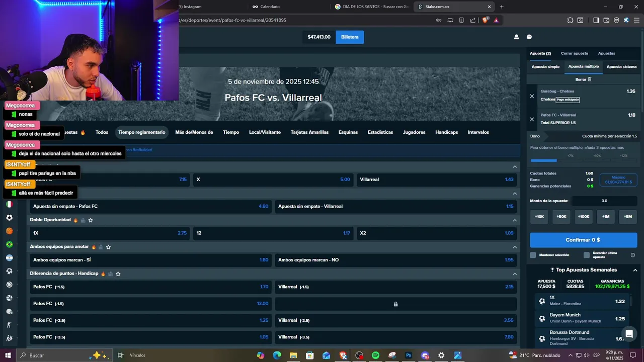Collapse the Apuesta sin empate section chevron

click(x=515, y=194)
